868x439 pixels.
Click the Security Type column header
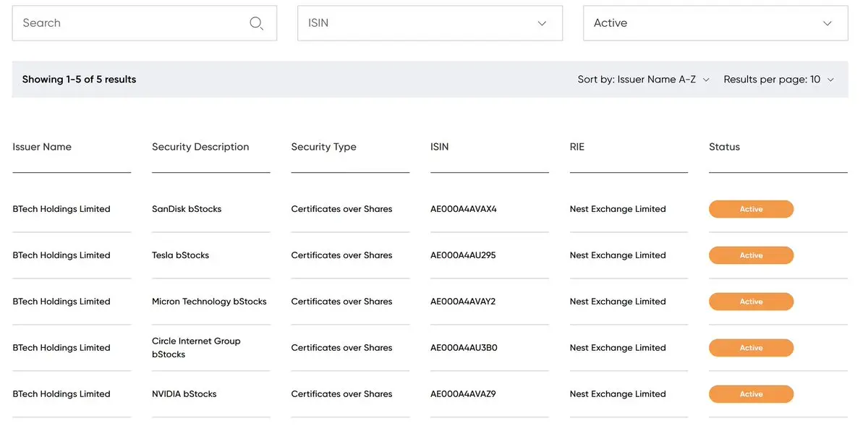323,147
